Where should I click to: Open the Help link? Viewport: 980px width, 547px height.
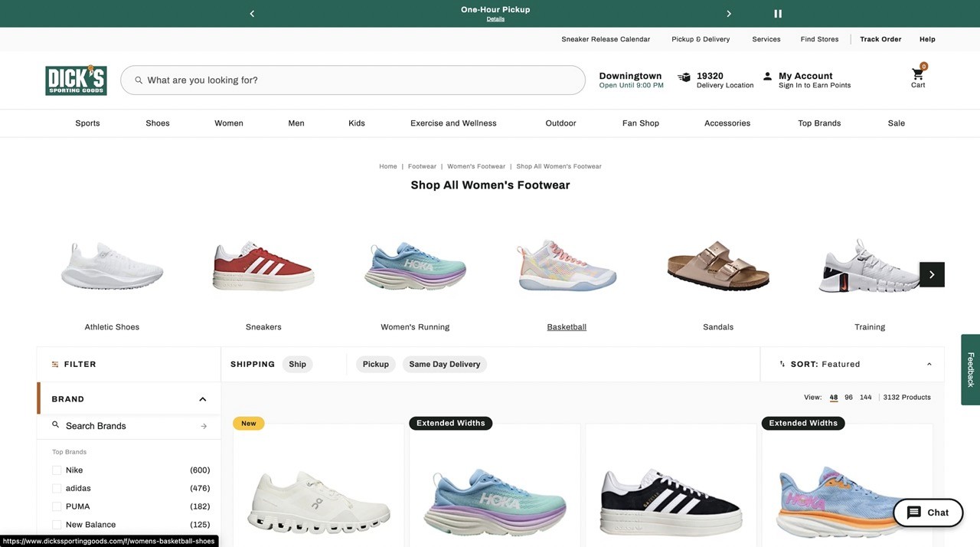(927, 39)
